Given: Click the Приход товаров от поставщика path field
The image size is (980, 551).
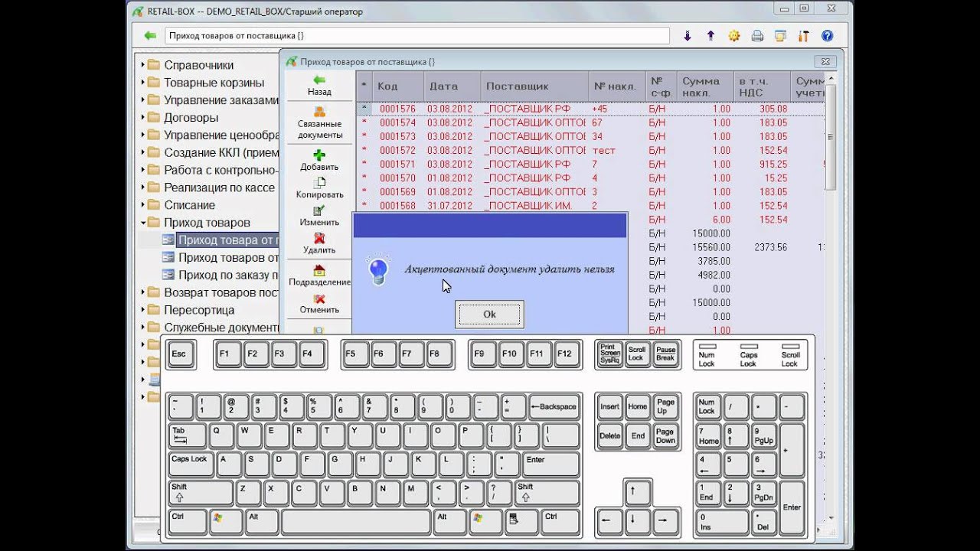Looking at the screenshot, I should click(417, 36).
